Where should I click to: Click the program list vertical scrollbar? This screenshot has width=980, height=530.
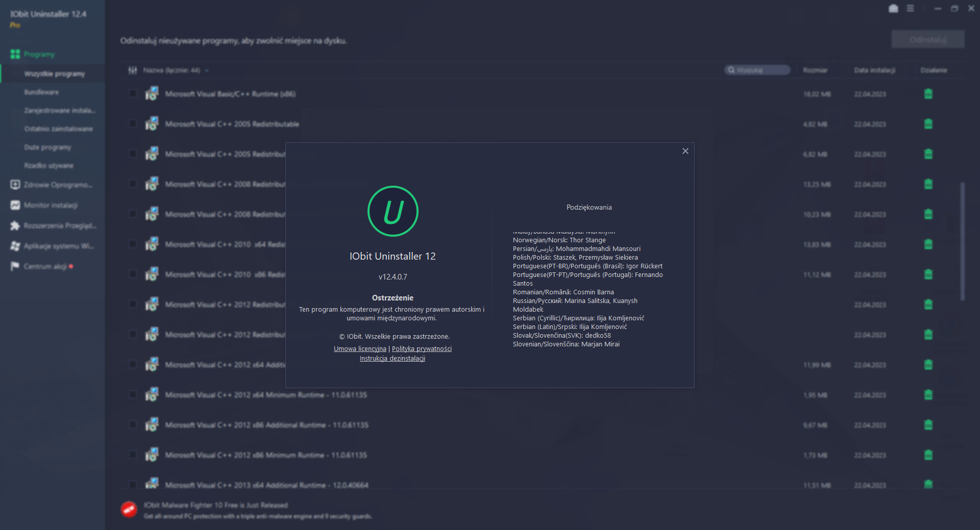[963, 242]
